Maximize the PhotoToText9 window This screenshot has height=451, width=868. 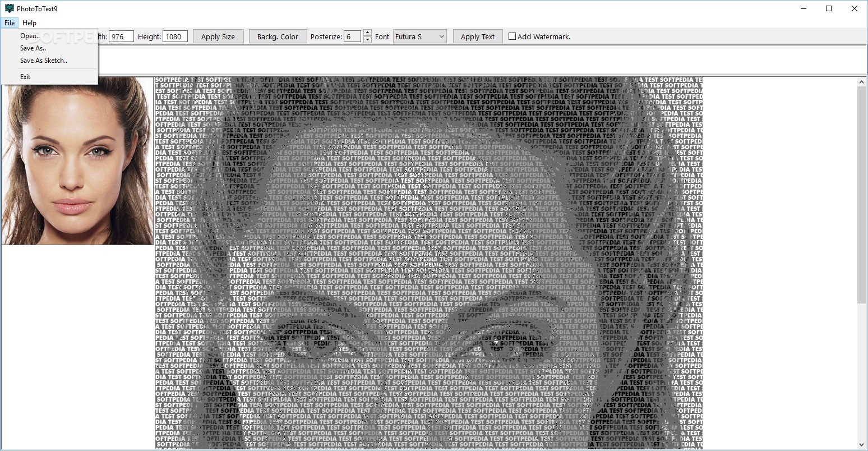(829, 8)
